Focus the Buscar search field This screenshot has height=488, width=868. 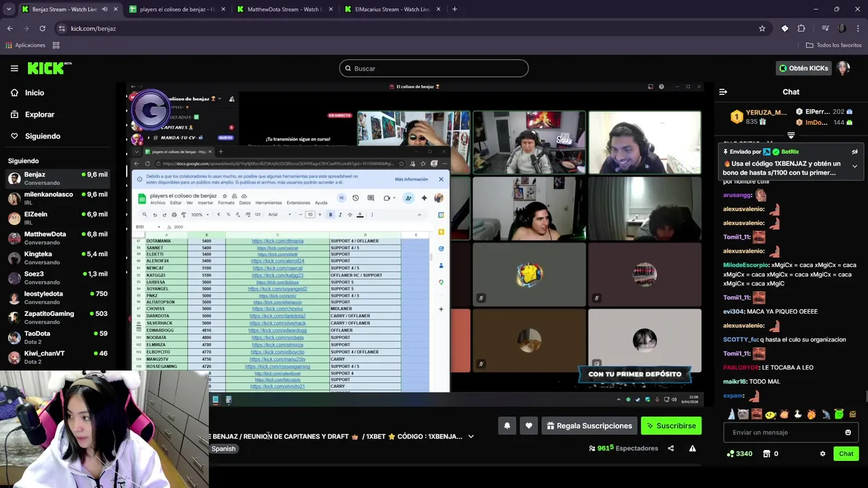(x=434, y=68)
